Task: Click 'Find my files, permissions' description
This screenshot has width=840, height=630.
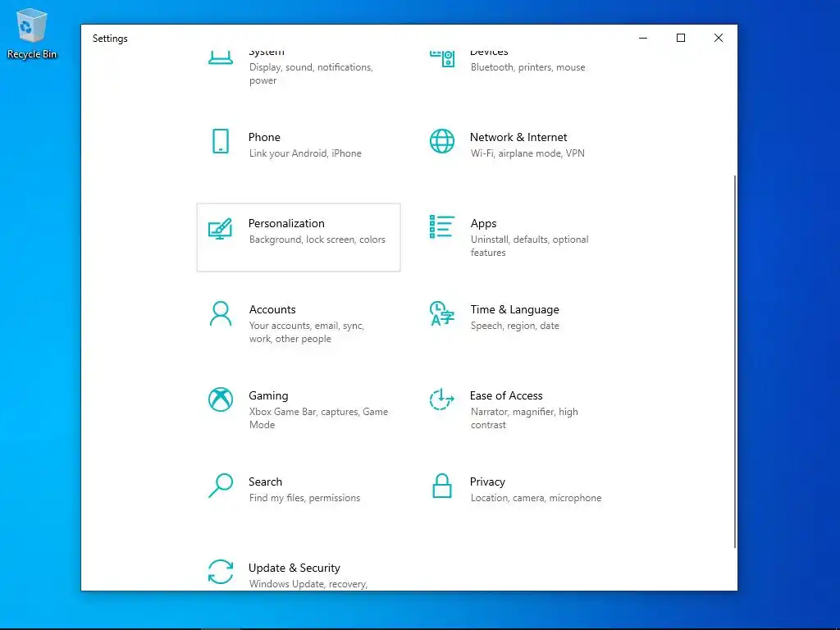Action: (304, 498)
